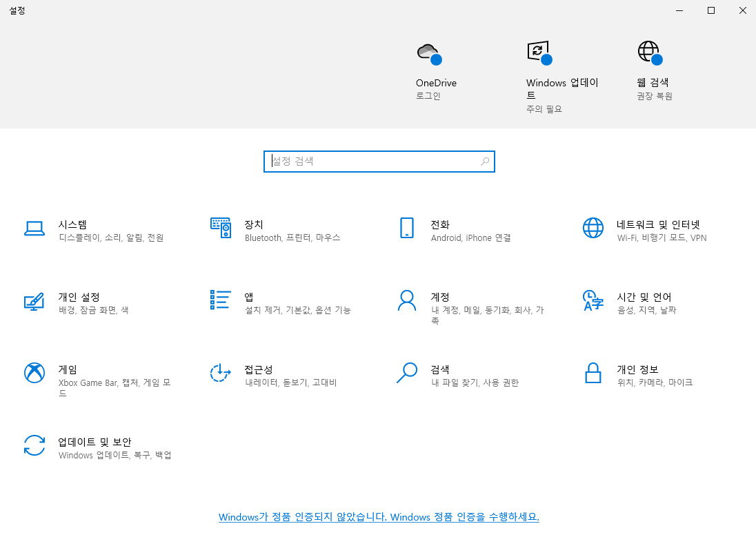This screenshot has width=756, height=553.
Task: Click the 업데이트 및 보안 refresh icon
Action: click(x=34, y=445)
